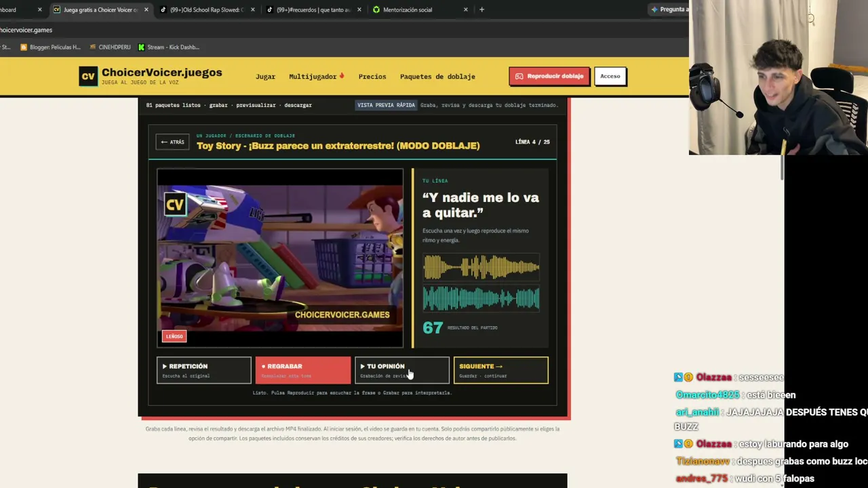Click the Kick favicon on Stream bookmark
This screenshot has height=488, width=868.
[141, 47]
